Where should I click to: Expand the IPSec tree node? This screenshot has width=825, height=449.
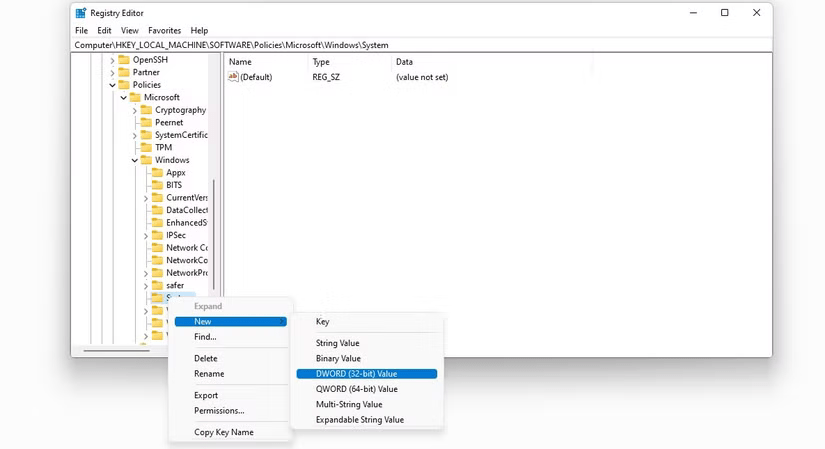pyautogui.click(x=145, y=235)
